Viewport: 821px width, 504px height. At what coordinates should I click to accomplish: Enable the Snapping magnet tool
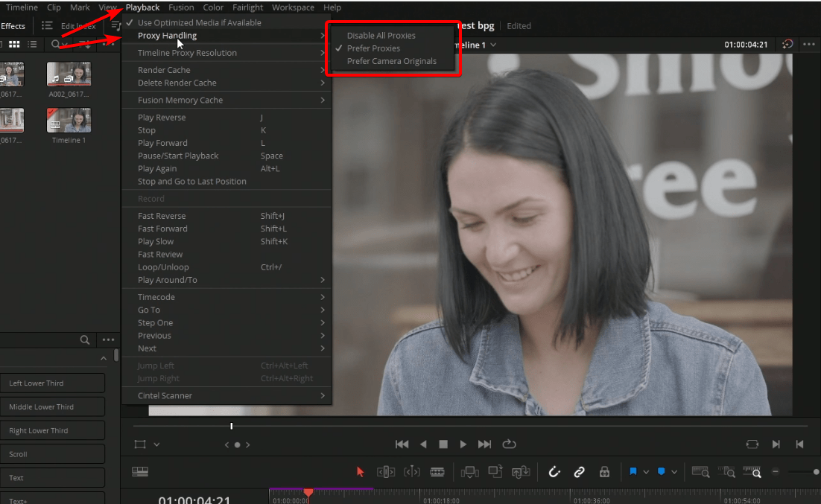click(554, 472)
